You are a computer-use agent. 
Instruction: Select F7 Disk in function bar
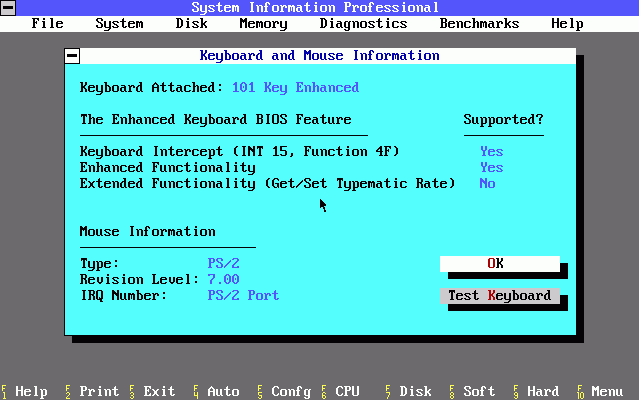coord(408,391)
